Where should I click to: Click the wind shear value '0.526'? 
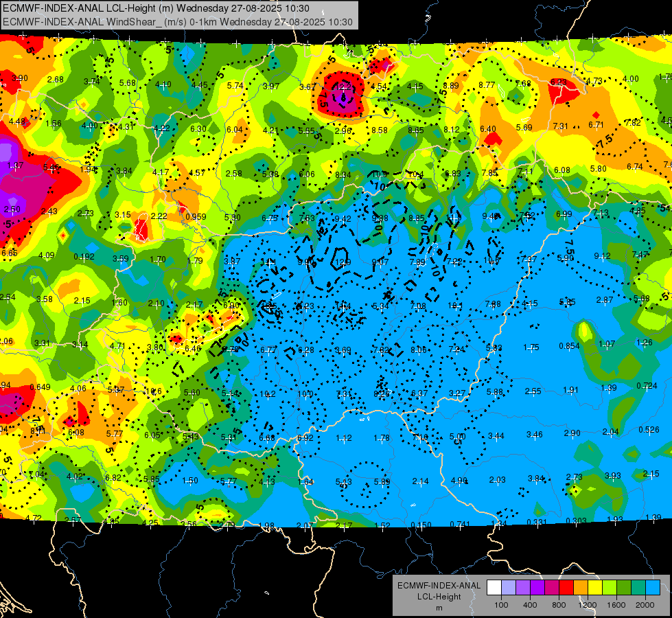tap(649, 429)
